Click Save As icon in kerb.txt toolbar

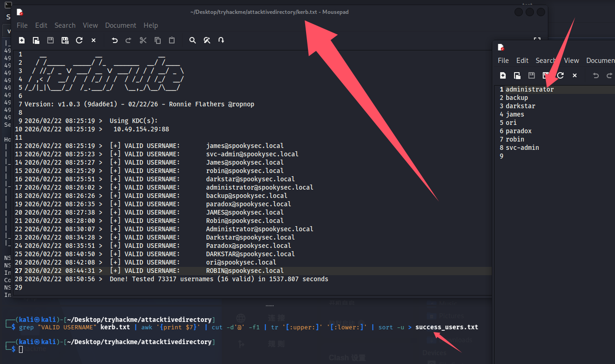tap(65, 41)
